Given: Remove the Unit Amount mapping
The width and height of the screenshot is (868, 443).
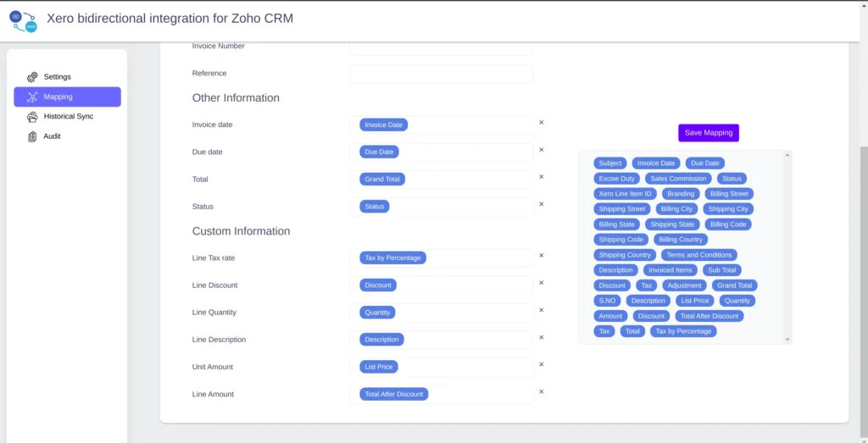Looking at the screenshot, I should 542,364.
